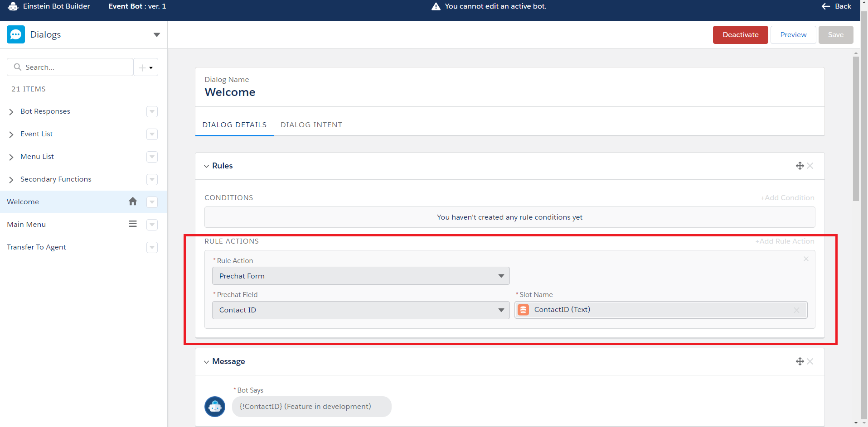Switch to the Dialog Details tab
868x427 pixels.
[x=234, y=125]
